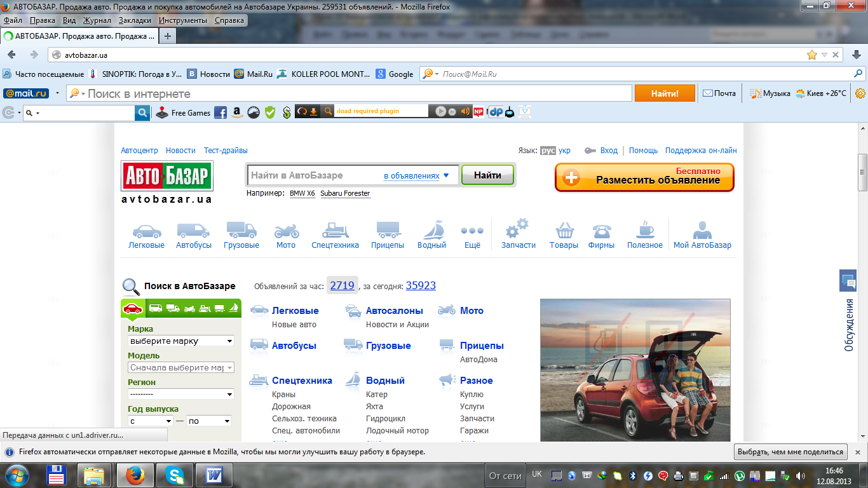Open the Правка menu
868x488 pixels.
43,20
